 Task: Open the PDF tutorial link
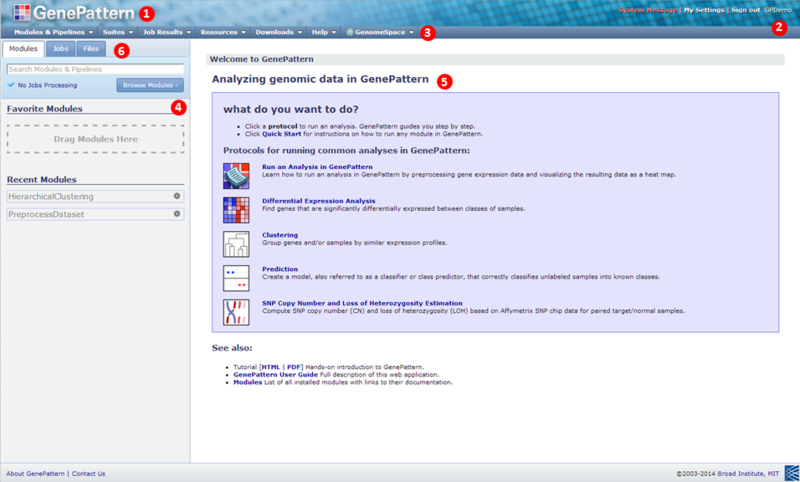pyautogui.click(x=293, y=367)
